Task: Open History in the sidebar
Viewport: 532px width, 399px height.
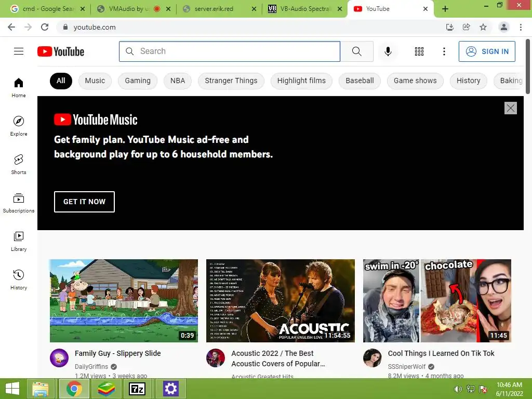Action: point(19,280)
